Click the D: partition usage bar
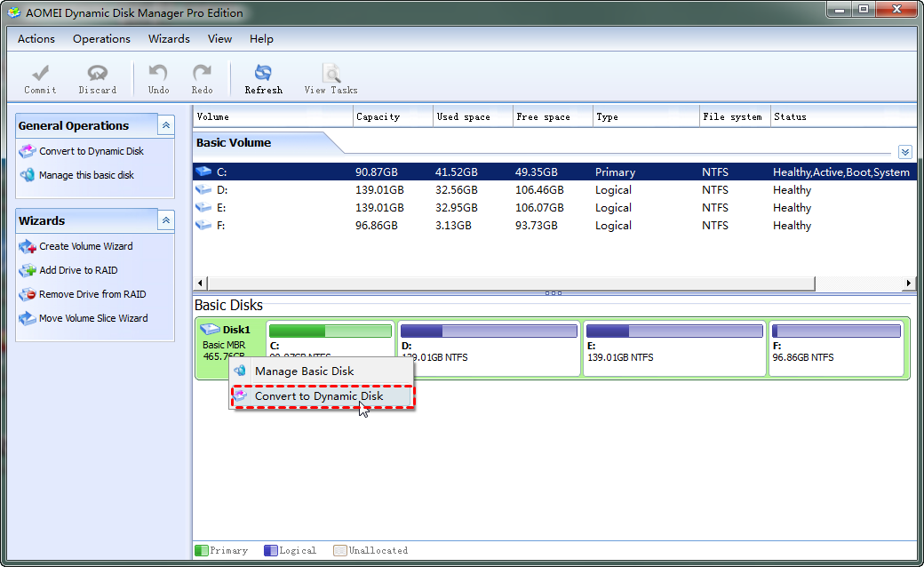The image size is (924, 567). click(489, 331)
